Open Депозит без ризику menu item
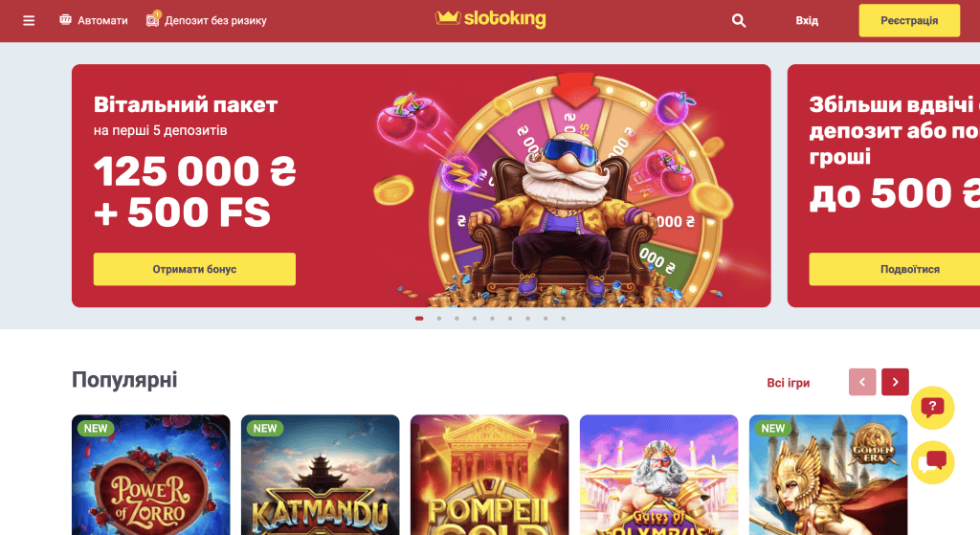 215,21
